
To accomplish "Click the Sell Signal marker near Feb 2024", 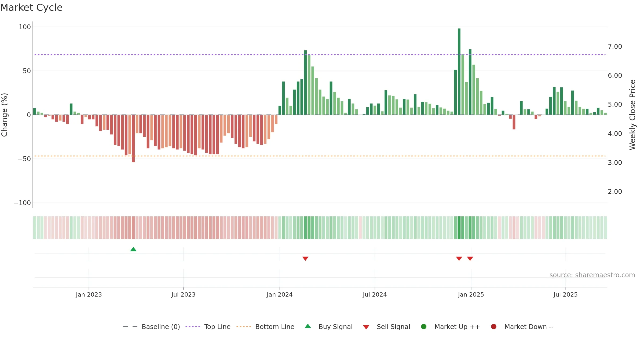I will (305, 258).
